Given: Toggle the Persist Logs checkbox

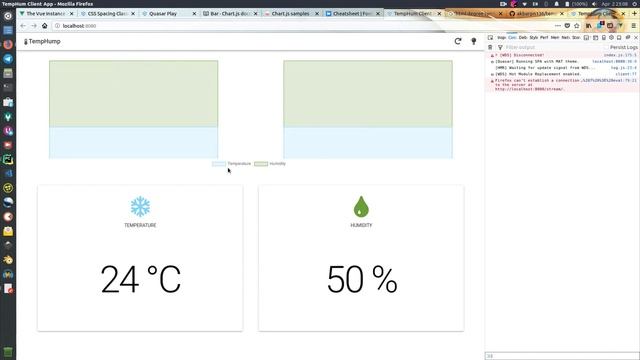Looking at the screenshot, I should click(x=607, y=47).
